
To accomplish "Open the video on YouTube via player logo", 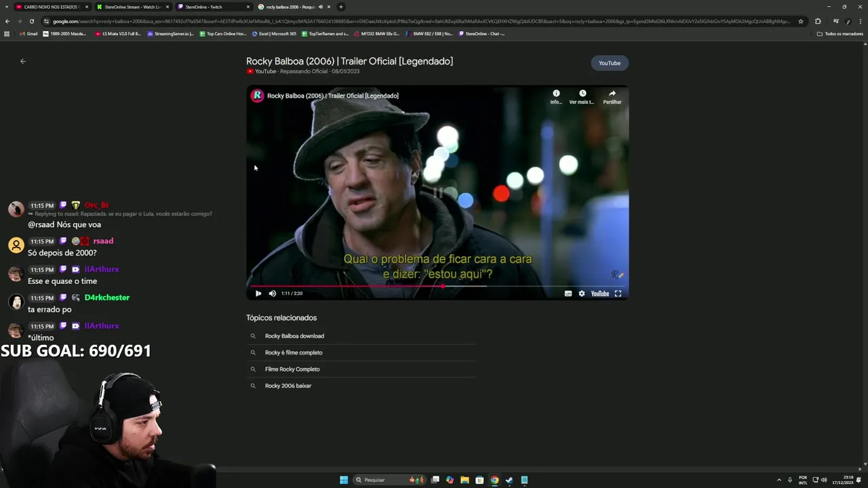I will pyautogui.click(x=600, y=293).
